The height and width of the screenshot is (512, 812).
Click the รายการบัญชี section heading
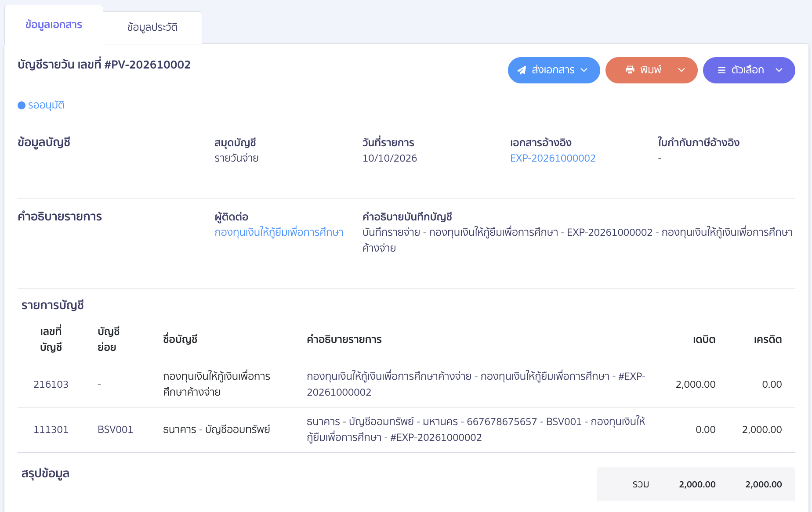coord(53,305)
